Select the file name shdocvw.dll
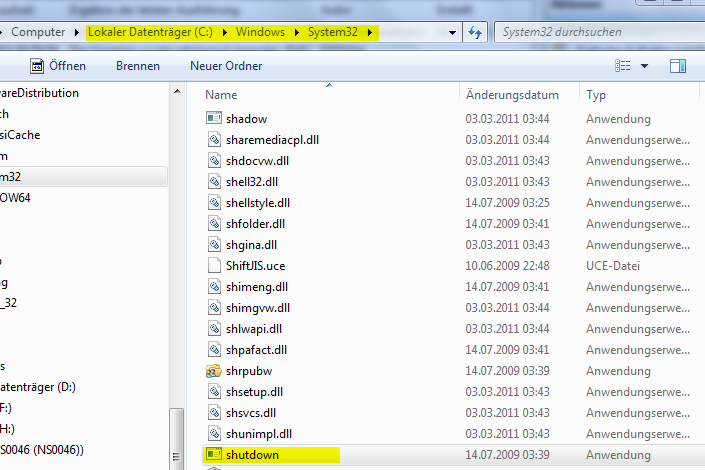Image resolution: width=705 pixels, height=470 pixels. (257, 161)
